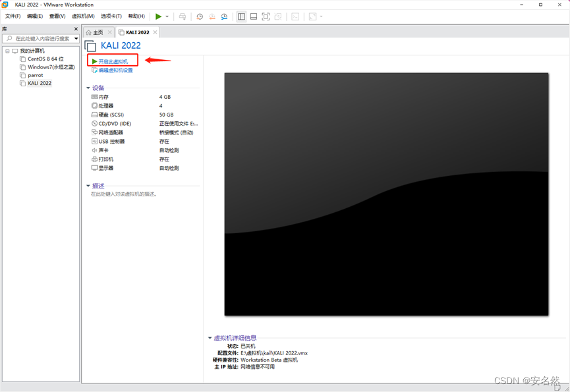Click the VMware Workstation title bar icon
The image size is (570, 392).
[5, 5]
